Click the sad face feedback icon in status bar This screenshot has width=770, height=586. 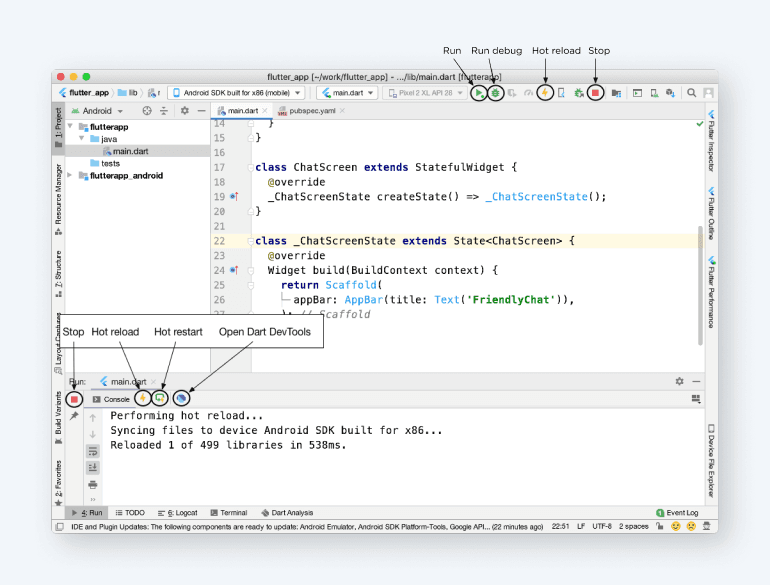coord(691,527)
